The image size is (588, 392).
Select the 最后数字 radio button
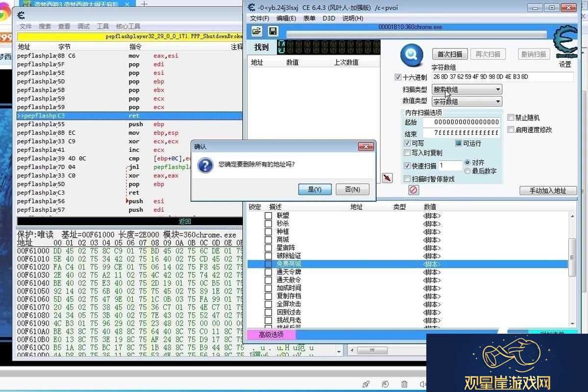pos(467,171)
